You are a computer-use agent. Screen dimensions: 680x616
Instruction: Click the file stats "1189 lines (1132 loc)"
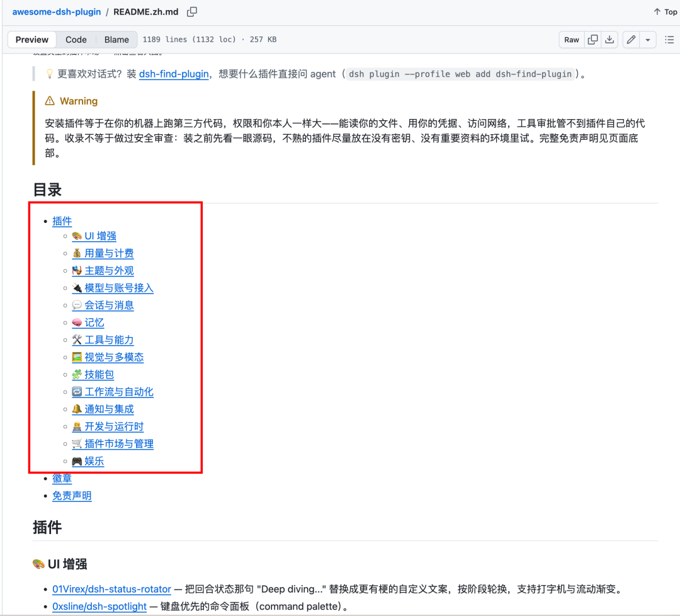click(190, 40)
